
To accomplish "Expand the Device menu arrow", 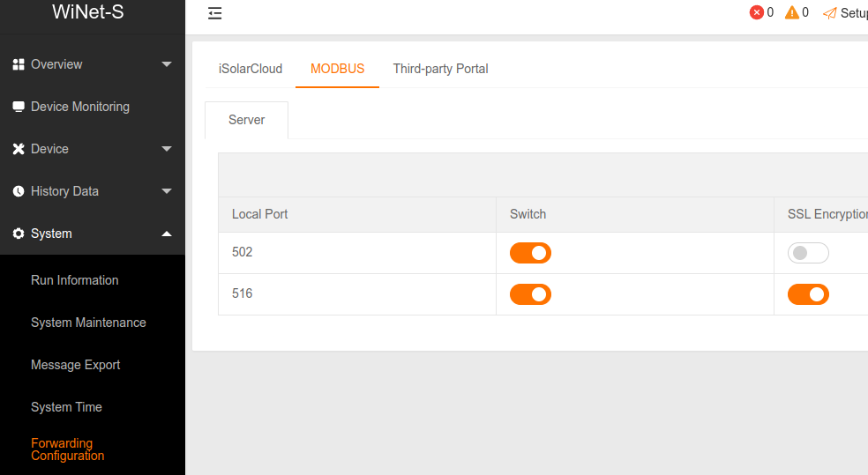I will click(x=167, y=149).
